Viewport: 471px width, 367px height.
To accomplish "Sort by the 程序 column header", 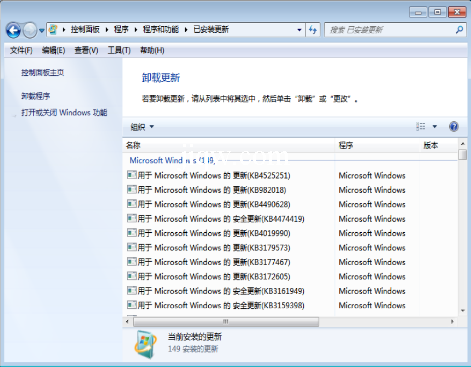I will 377,145.
